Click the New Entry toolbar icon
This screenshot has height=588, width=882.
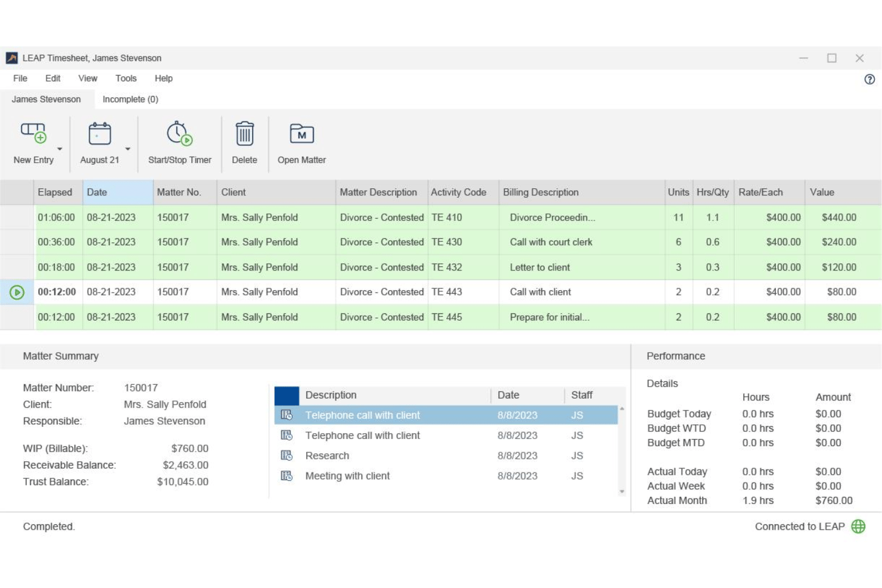click(33, 133)
